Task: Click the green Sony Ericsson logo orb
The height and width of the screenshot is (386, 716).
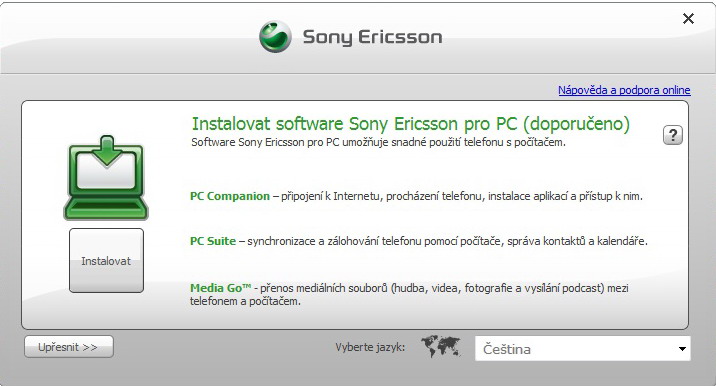Action: point(275,37)
